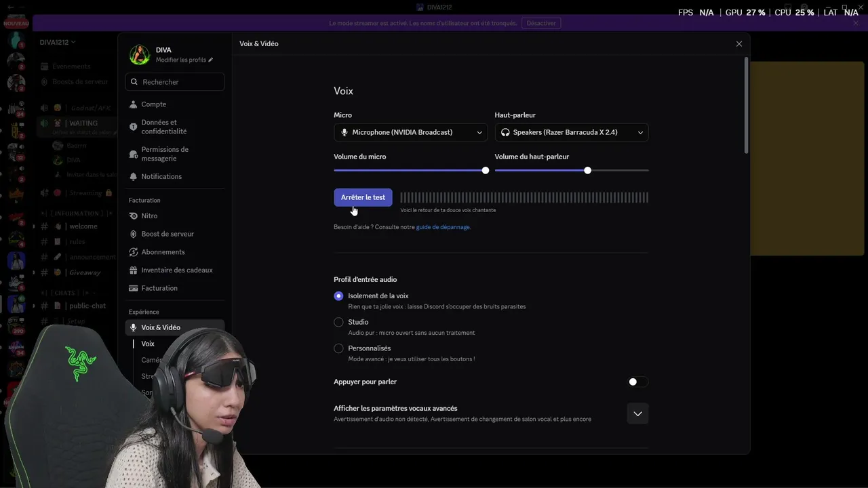Open Données et confidentialité settings
Viewport: 868px width, 488px height.
pyautogui.click(x=175, y=127)
